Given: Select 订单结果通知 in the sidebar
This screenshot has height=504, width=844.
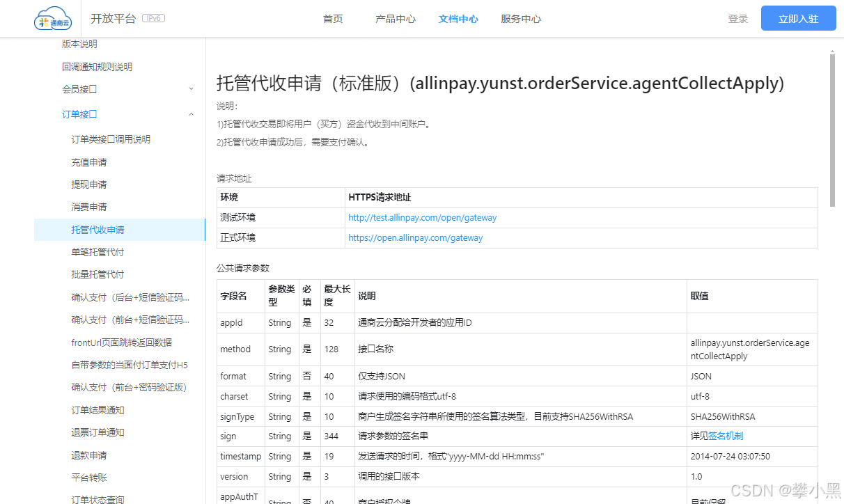Looking at the screenshot, I should (97, 410).
